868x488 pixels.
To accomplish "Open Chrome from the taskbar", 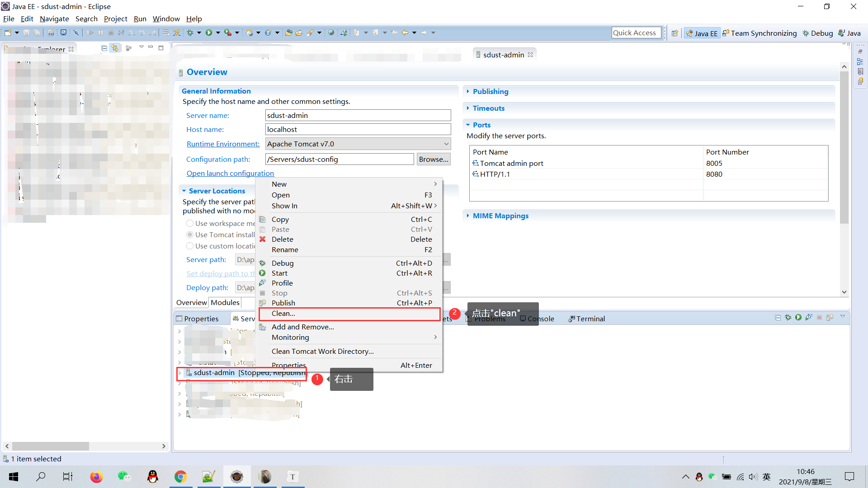I will point(180,477).
